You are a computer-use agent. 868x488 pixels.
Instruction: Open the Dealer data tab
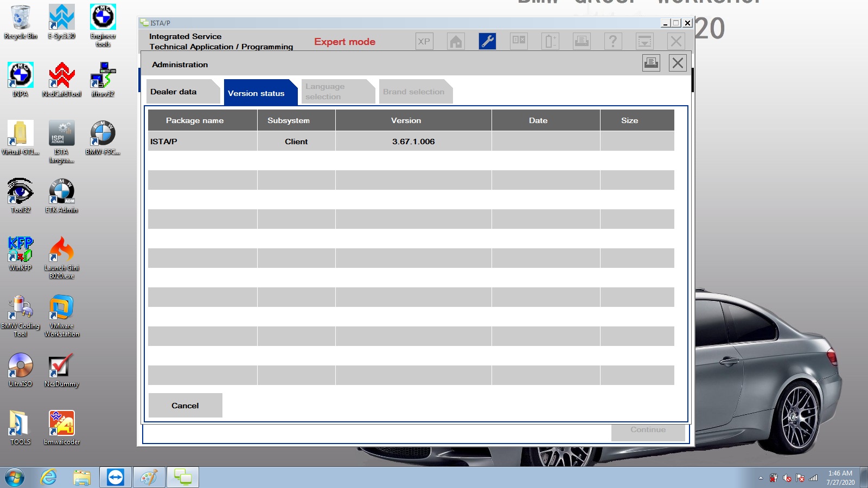(x=183, y=92)
